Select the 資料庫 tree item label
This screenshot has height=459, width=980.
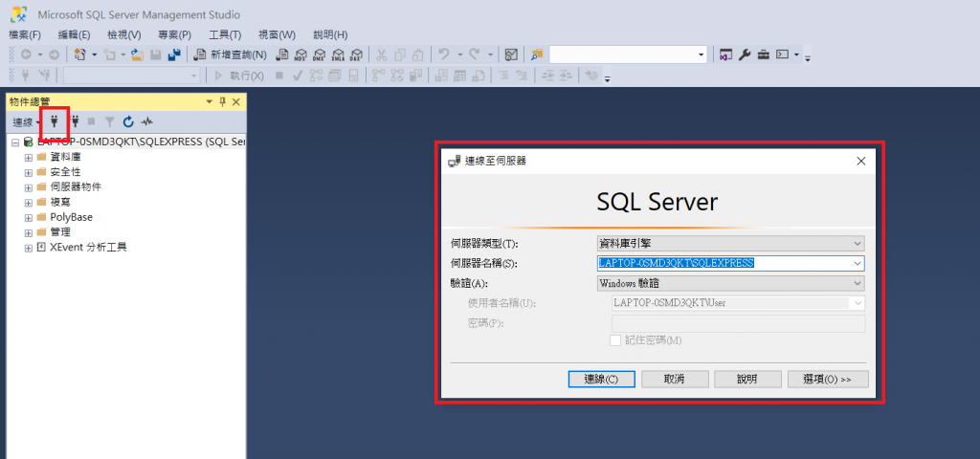[x=65, y=158]
